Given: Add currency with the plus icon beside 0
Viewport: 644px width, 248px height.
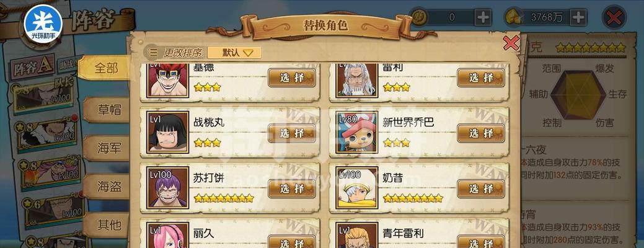Looking at the screenshot, I should coord(483,17).
